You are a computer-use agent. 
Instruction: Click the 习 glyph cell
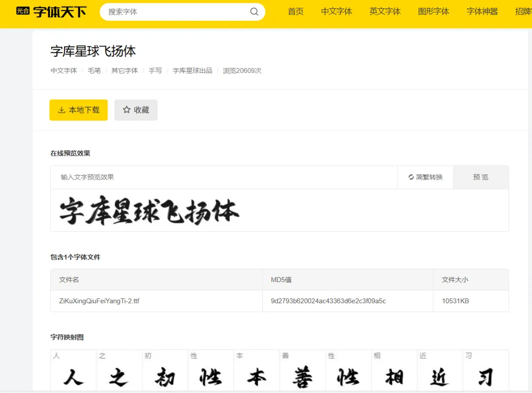pyautogui.click(x=486, y=371)
